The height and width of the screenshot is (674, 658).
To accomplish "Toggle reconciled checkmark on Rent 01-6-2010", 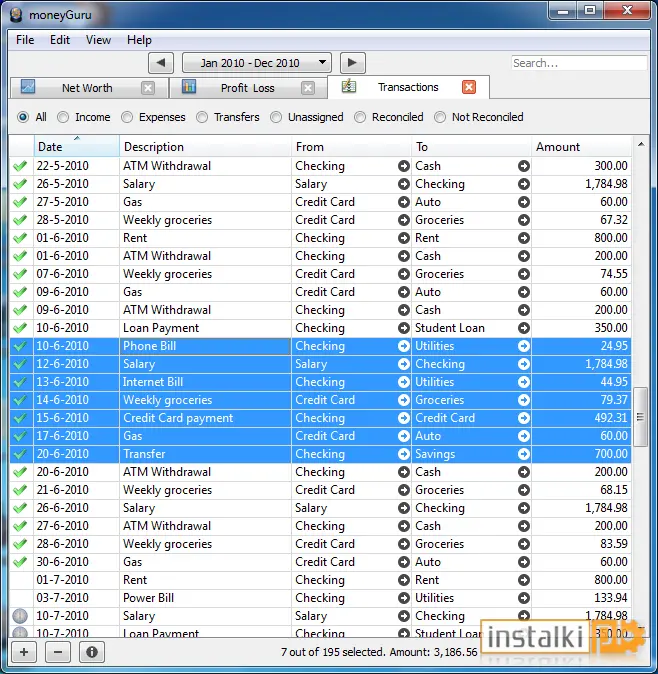I will (x=20, y=238).
